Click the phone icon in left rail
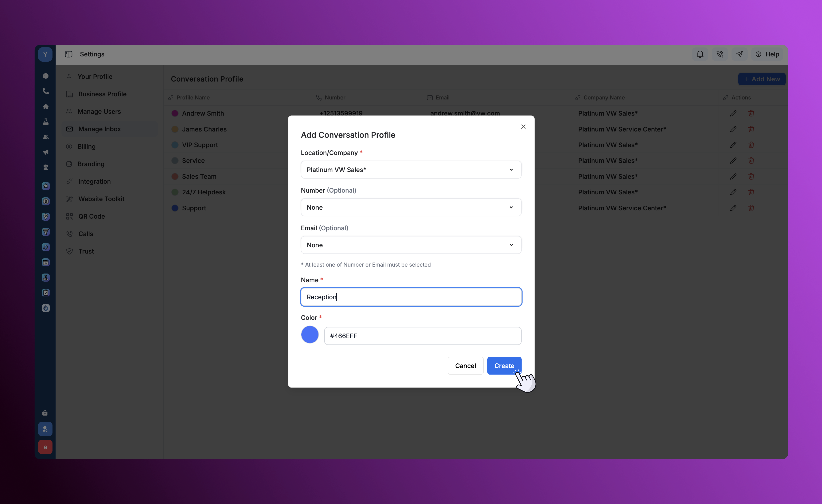 click(x=46, y=91)
